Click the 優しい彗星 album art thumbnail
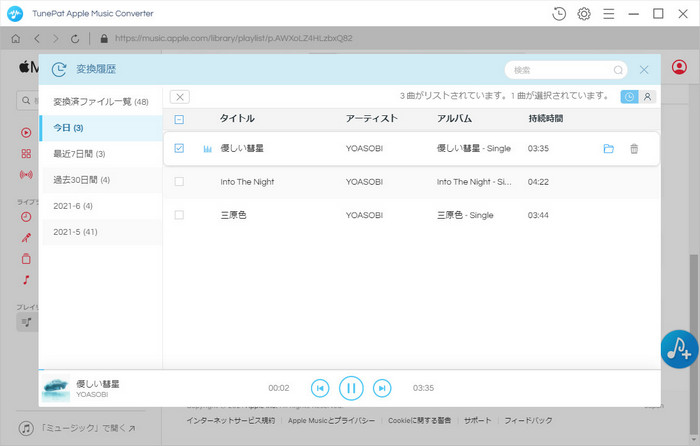Image resolution: width=700 pixels, height=446 pixels. pyautogui.click(x=56, y=388)
